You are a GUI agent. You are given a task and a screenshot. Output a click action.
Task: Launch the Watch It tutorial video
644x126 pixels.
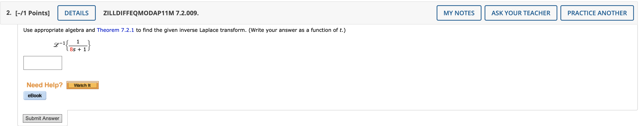82,85
